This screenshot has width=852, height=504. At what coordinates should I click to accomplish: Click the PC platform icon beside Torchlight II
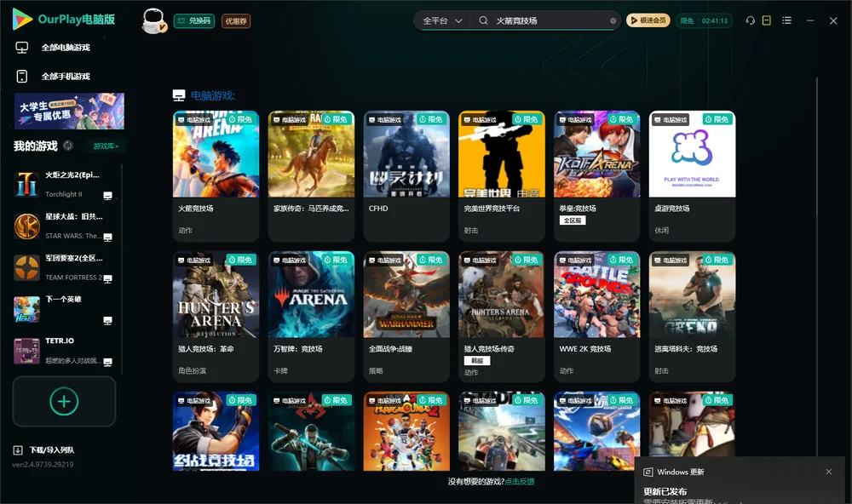click(x=107, y=196)
